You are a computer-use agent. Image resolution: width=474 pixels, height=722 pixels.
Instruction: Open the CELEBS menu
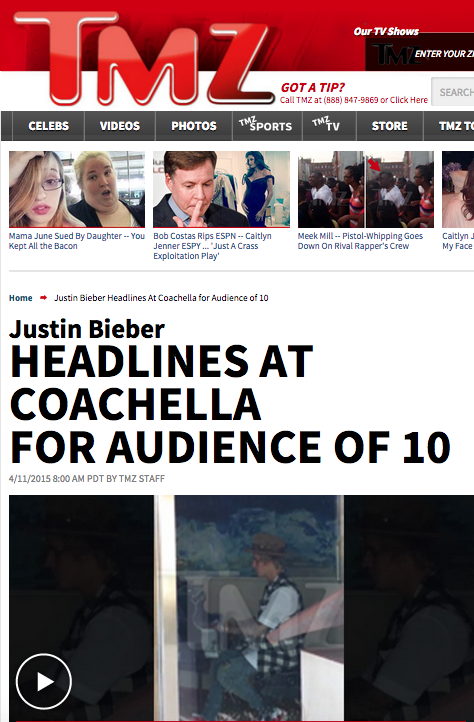click(48, 126)
